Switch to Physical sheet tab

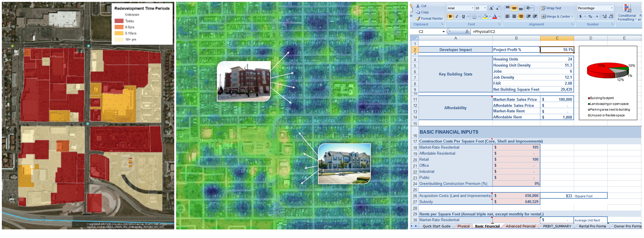[x=463, y=226]
